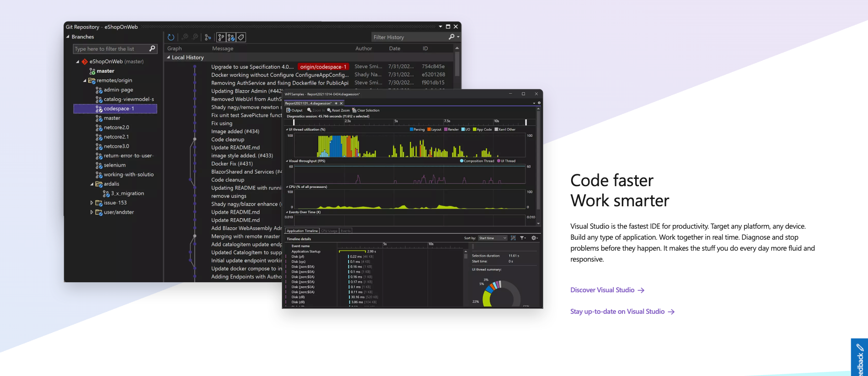Viewport: 868px width, 376px height.
Task: Expand the user/andster folder
Action: [91, 212]
